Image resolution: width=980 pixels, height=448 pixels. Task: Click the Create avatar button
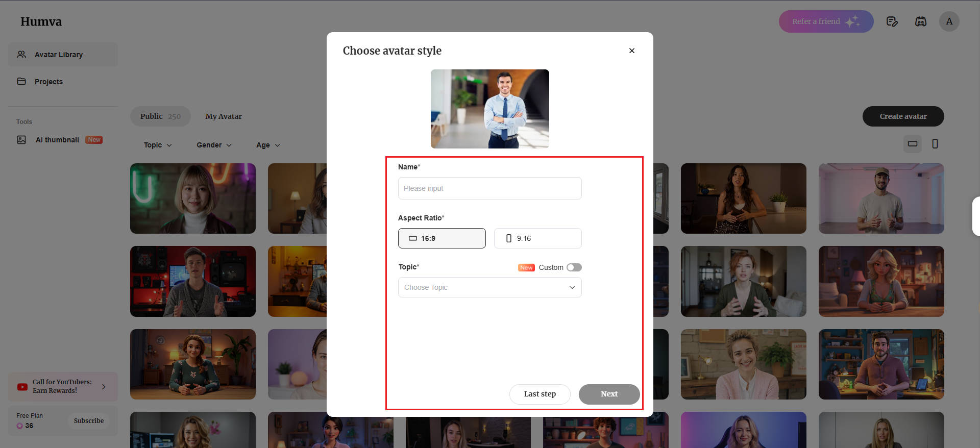[x=903, y=116]
